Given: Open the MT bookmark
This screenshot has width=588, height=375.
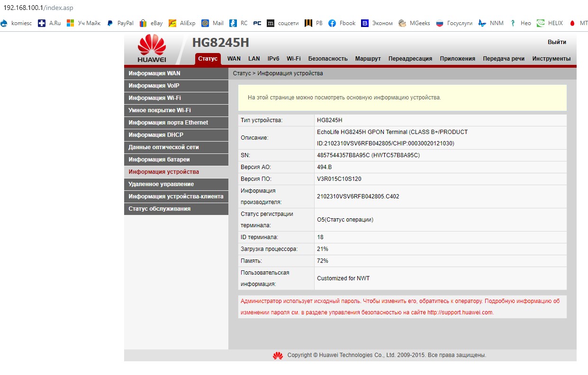Looking at the screenshot, I should point(578,23).
